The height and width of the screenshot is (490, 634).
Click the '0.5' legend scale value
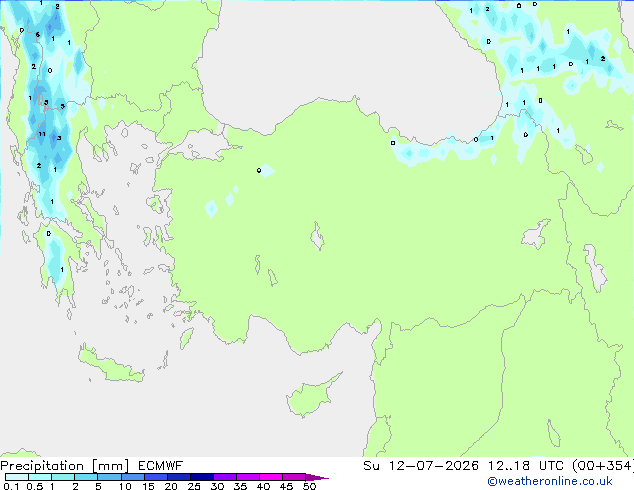[x=35, y=486]
